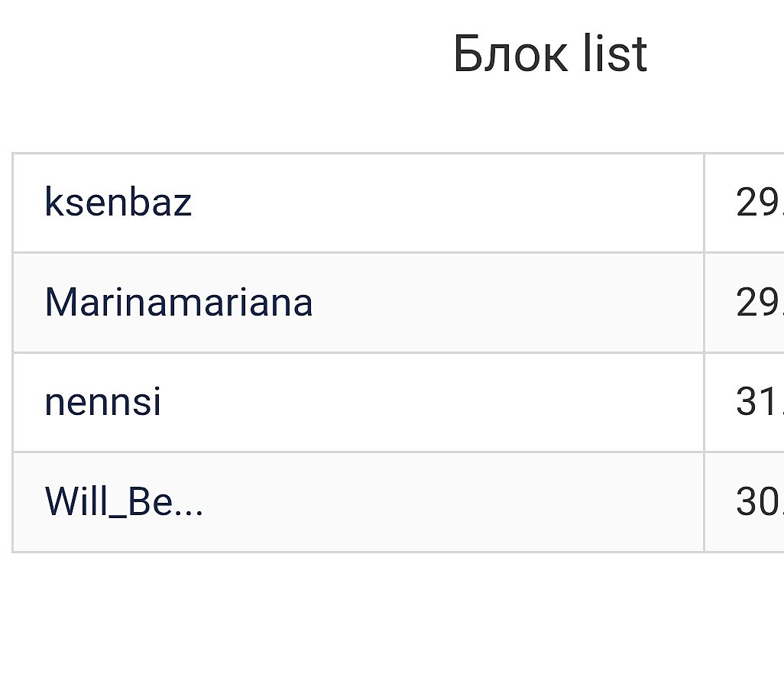Click the word "list" in the heading
The width and height of the screenshot is (784, 687).
(614, 54)
